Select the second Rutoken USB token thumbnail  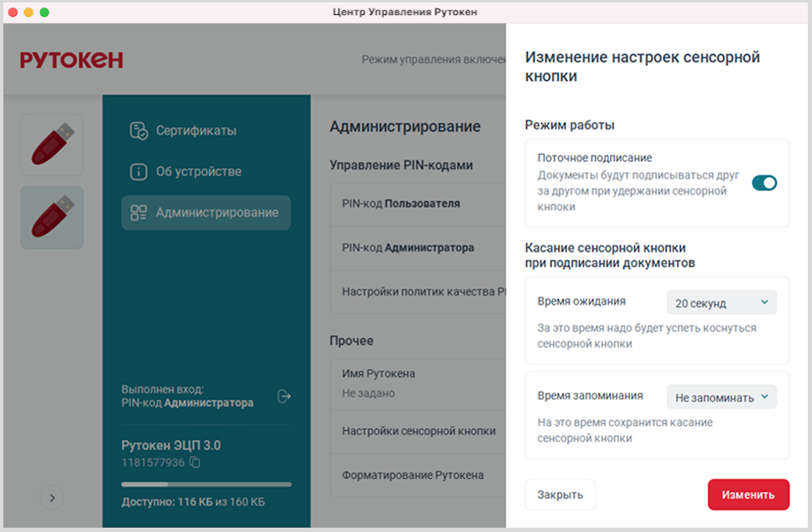[x=52, y=217]
